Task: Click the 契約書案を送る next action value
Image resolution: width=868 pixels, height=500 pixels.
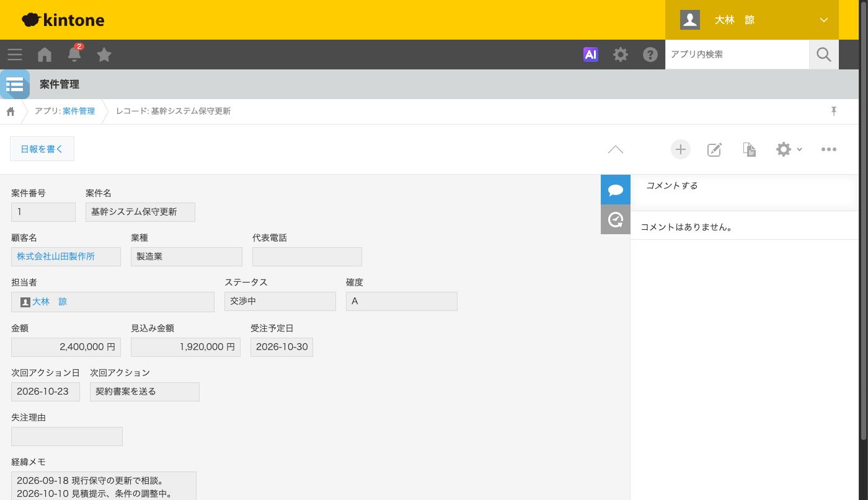Action: click(x=145, y=392)
